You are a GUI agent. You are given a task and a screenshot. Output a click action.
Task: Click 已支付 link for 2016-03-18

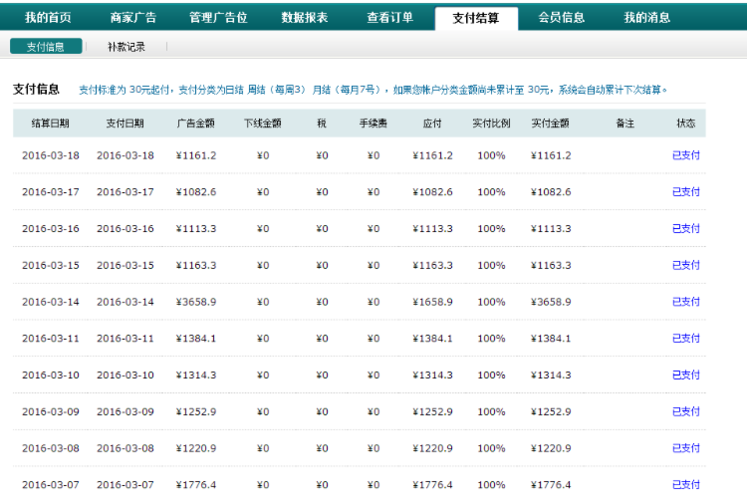coord(686,155)
